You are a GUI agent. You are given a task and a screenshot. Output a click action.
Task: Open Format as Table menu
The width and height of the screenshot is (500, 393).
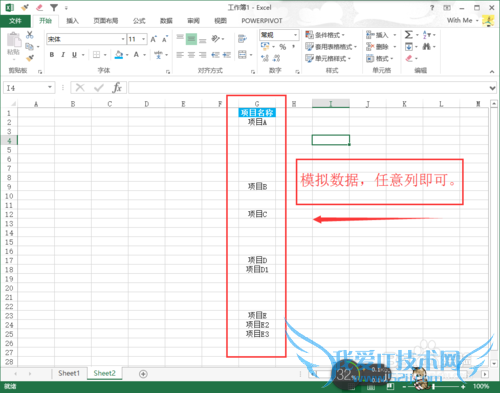point(331,47)
